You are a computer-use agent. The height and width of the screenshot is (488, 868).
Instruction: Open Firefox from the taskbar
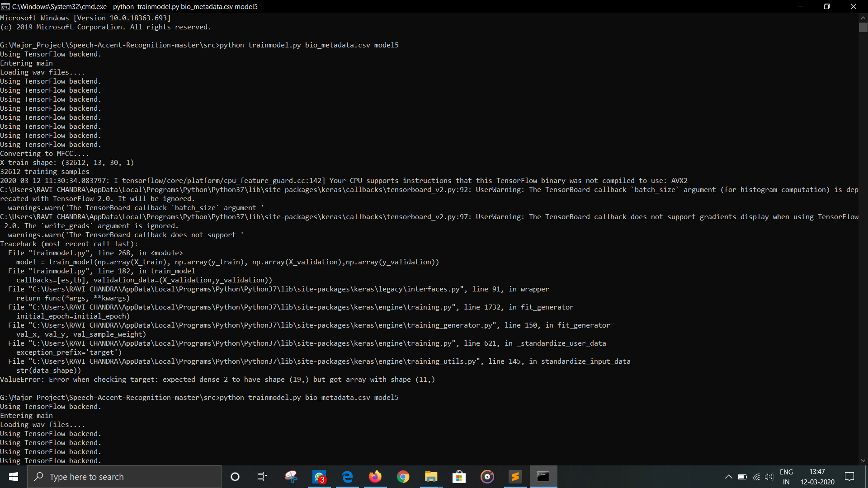[x=375, y=477]
